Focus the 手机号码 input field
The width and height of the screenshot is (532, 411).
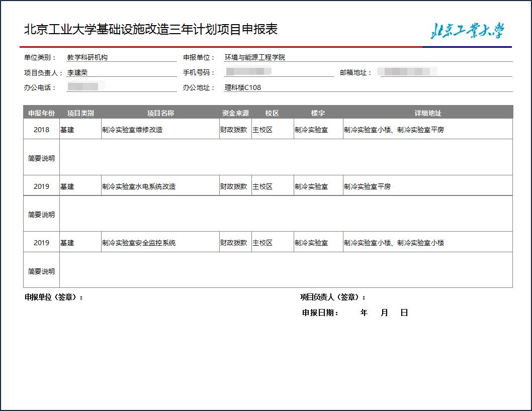pyautogui.click(x=278, y=72)
